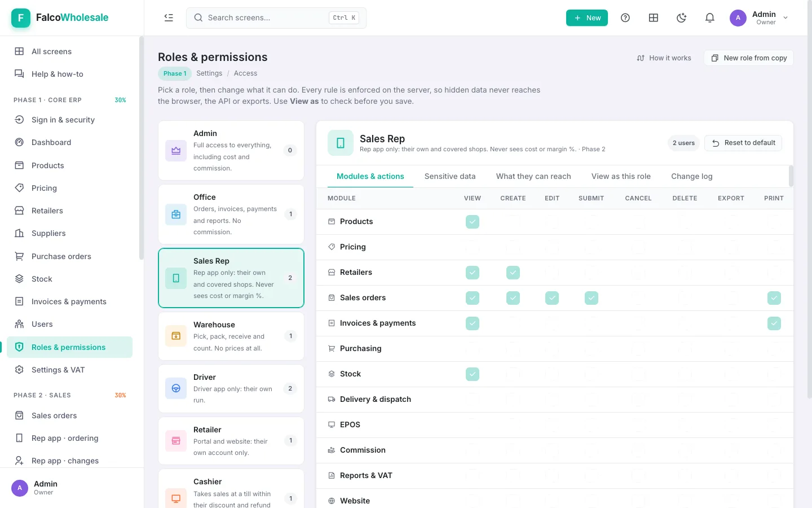Open Retailers in the sidebar
Viewport: 812px width, 508px height.
pyautogui.click(x=70, y=211)
